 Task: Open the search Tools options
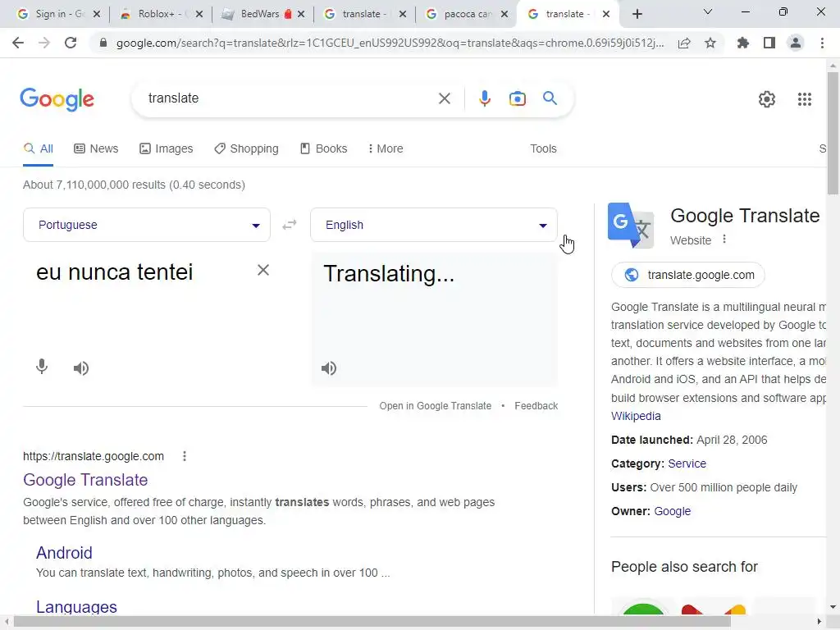click(x=543, y=148)
